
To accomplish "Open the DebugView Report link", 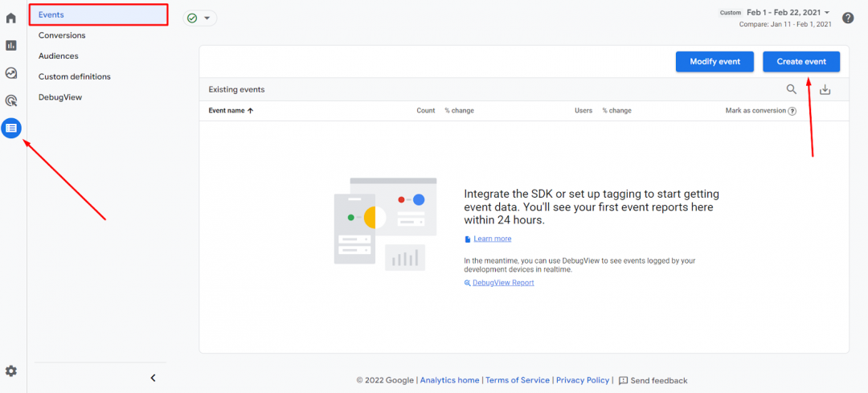I will pos(503,282).
